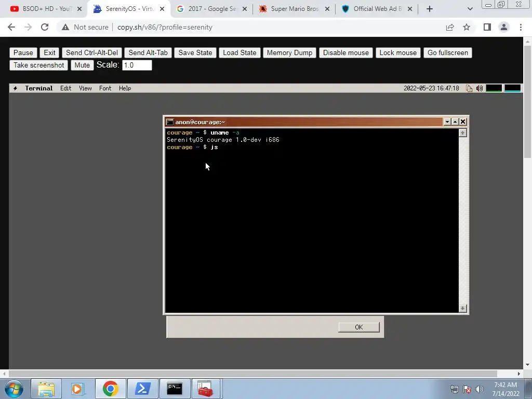The width and height of the screenshot is (532, 399).
Task: Open PowerShell from the taskbar
Action: tap(142, 389)
